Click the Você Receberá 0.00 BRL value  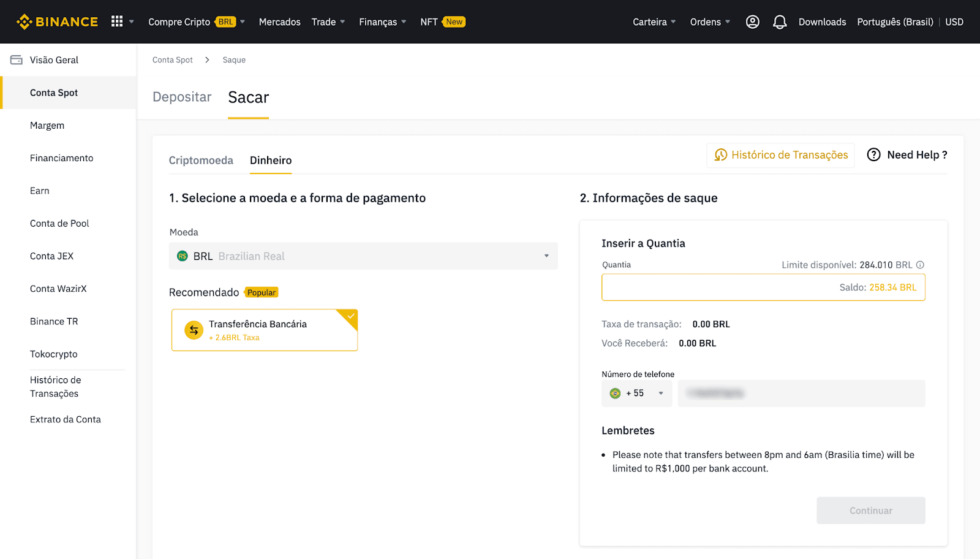click(698, 343)
